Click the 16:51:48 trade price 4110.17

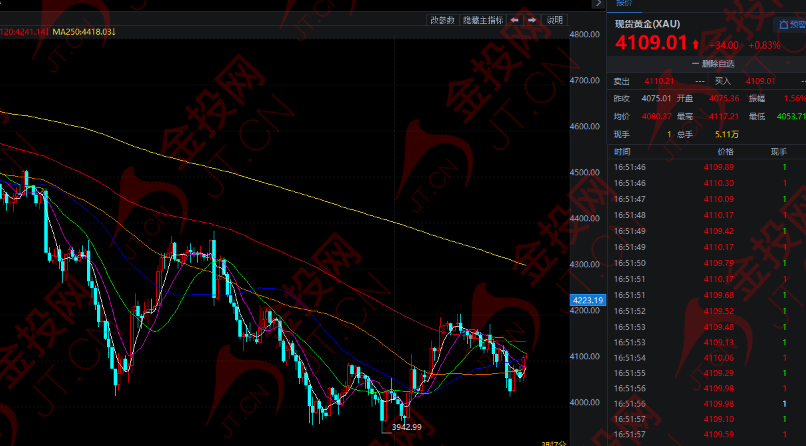tap(719, 215)
